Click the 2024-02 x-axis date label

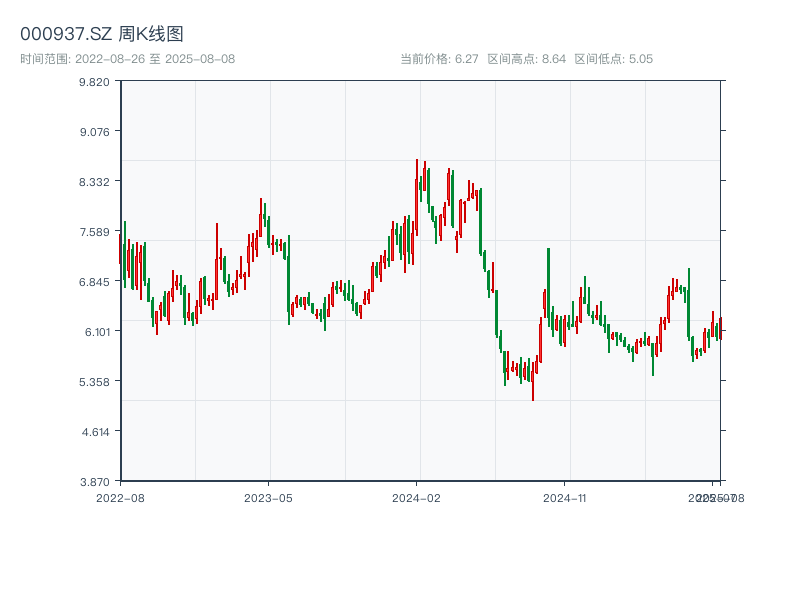click(x=417, y=497)
